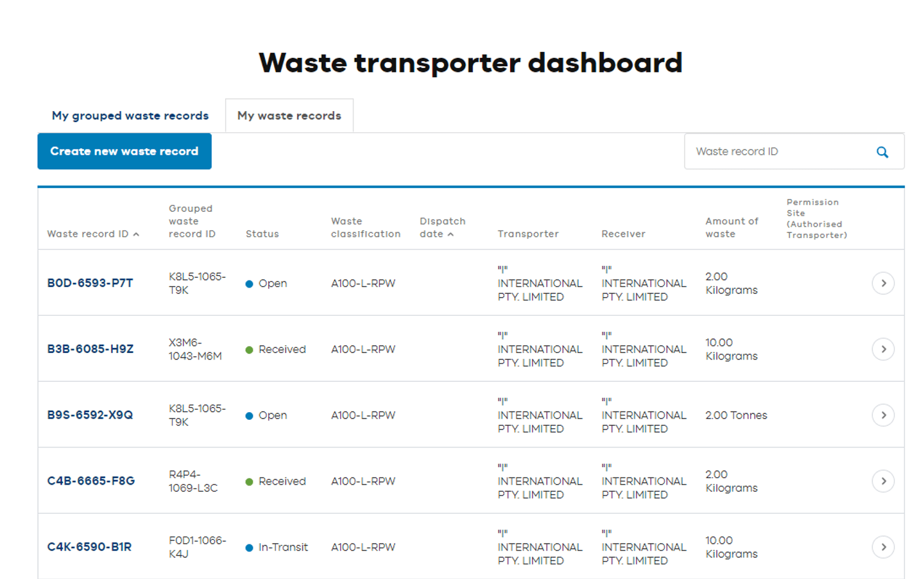924x579 pixels.
Task: Click the blue Open status dot for B0D-6593-P7T
Action: point(250,283)
